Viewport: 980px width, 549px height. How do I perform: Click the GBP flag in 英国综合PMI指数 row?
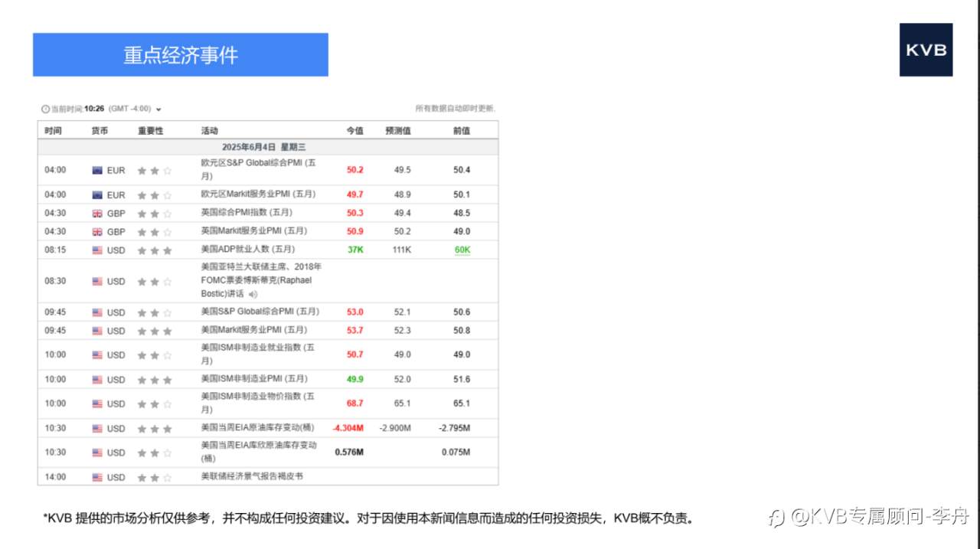(97, 214)
